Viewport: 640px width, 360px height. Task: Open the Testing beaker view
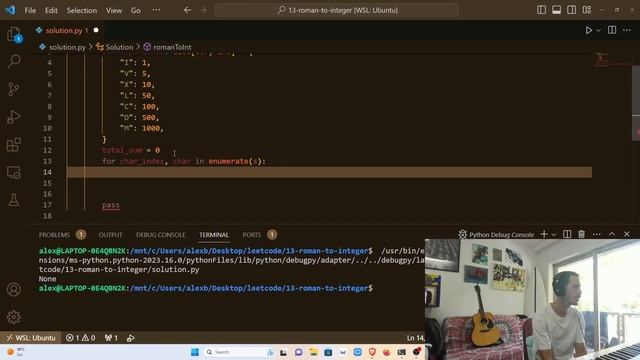point(14,200)
